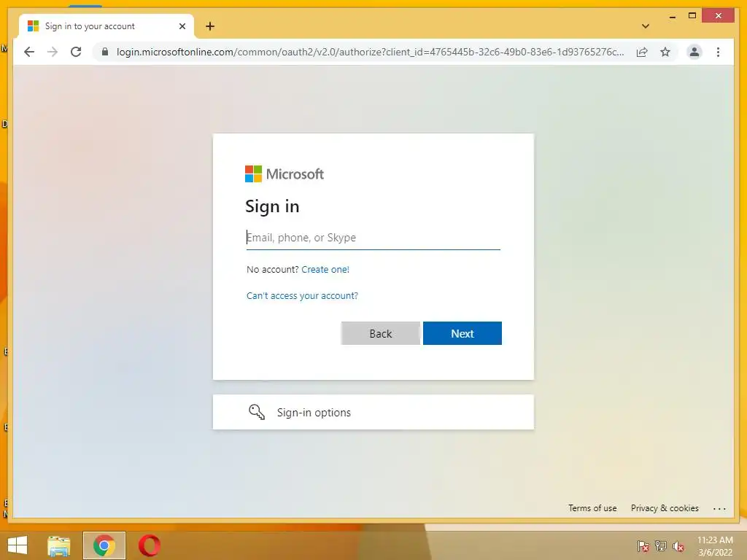Click the Back button
This screenshot has height=560, width=747.
(381, 333)
